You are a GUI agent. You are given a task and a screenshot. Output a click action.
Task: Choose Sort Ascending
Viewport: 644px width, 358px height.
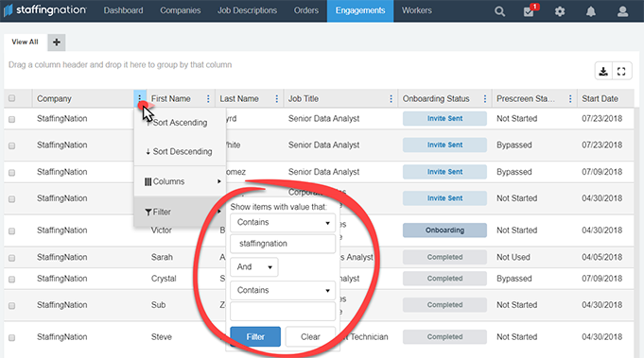(180, 123)
